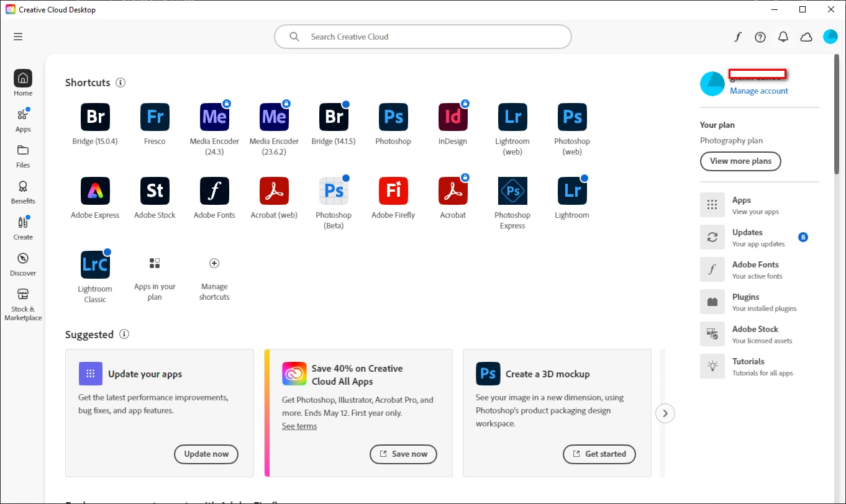Open the Bridge (14.1.5) shortcut
846x504 pixels.
334,117
